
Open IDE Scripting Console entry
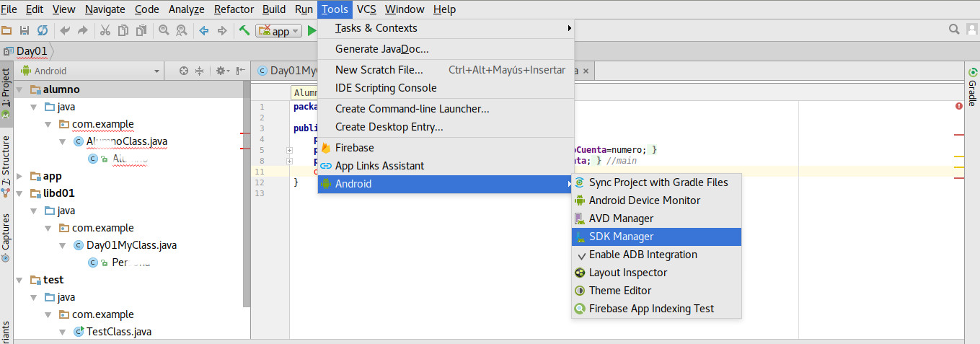446,88
